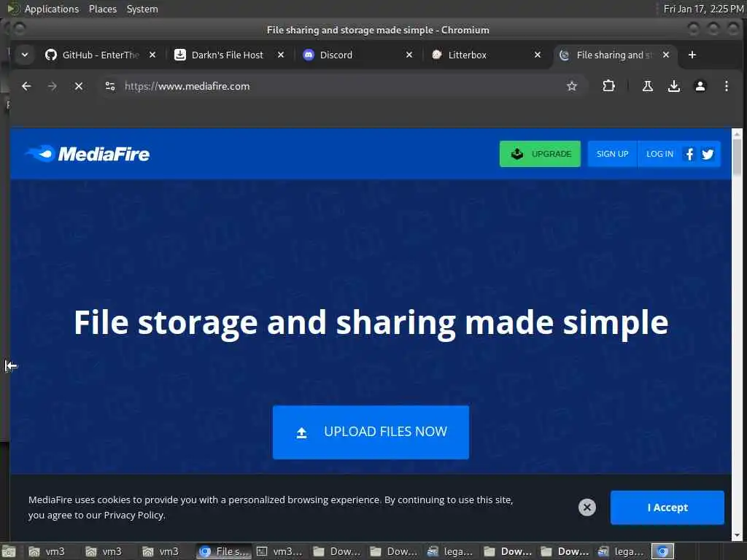The image size is (747, 560).
Task: Log in with Twitter icon
Action: 708,154
